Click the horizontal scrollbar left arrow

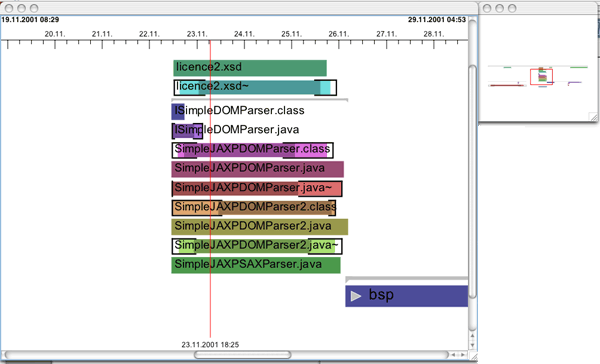click(x=453, y=355)
